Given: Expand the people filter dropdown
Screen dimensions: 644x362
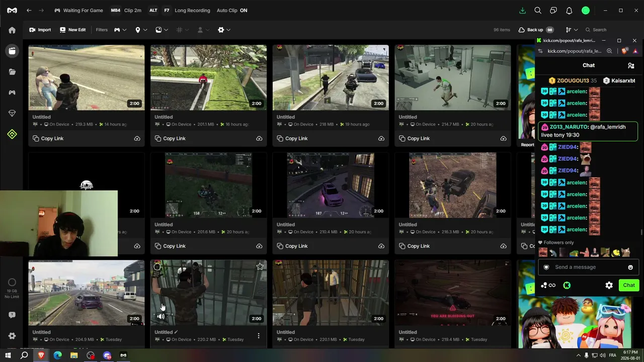Looking at the screenshot, I should tap(203, 30).
